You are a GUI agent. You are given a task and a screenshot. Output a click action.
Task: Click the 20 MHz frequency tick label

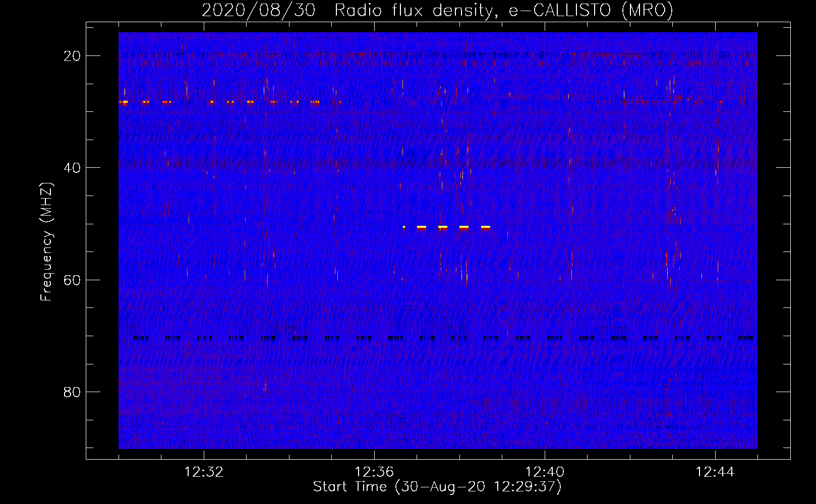72,56
